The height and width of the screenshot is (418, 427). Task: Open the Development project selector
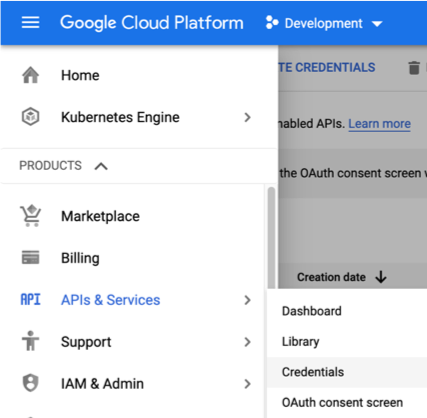pos(324,23)
